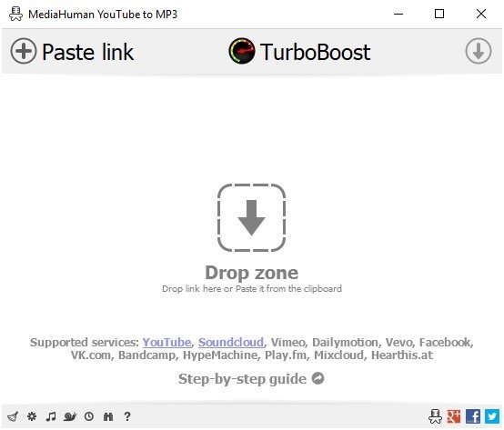The width and height of the screenshot is (504, 430).
Task: Click the music note iTunes icon
Action: click(50, 416)
